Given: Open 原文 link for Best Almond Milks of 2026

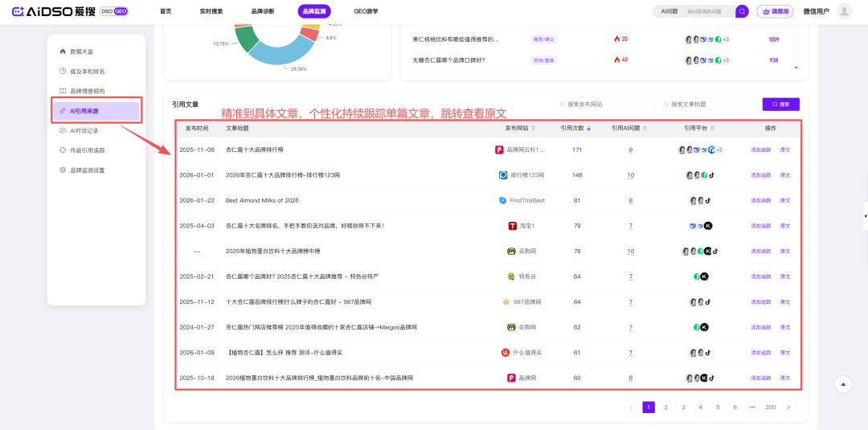Looking at the screenshot, I should click(x=785, y=200).
